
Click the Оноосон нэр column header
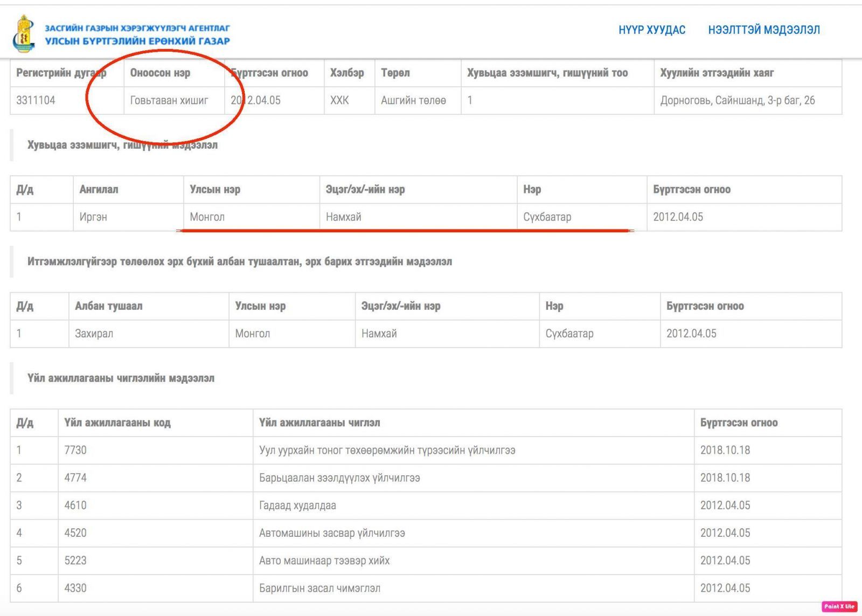pos(160,73)
